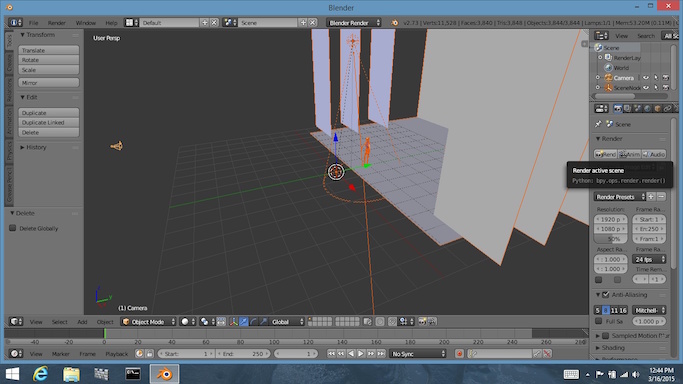This screenshot has height=384, width=683.
Task: Pin the properties context with pushpin
Action: point(598,124)
